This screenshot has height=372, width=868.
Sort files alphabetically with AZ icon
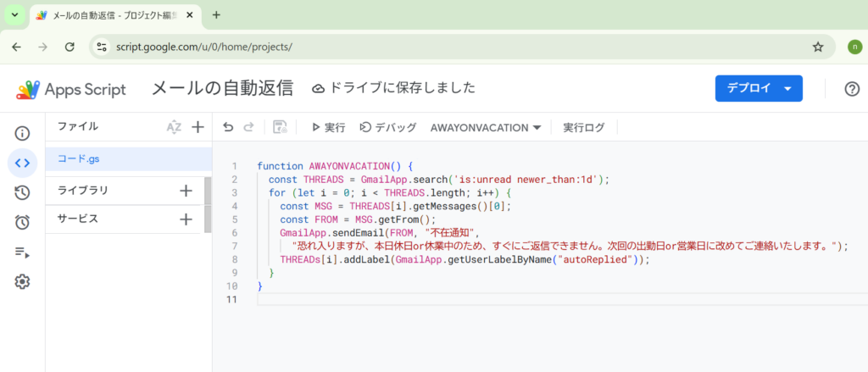point(174,127)
